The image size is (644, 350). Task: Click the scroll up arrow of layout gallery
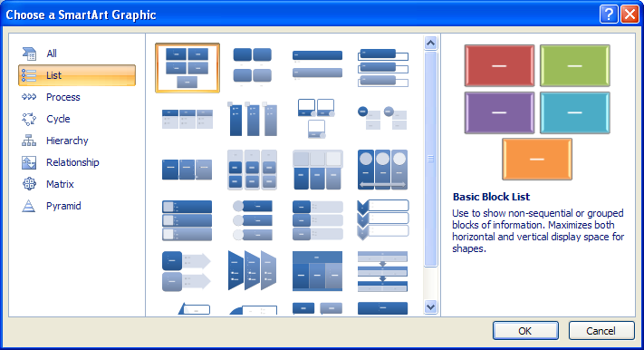tap(430, 43)
